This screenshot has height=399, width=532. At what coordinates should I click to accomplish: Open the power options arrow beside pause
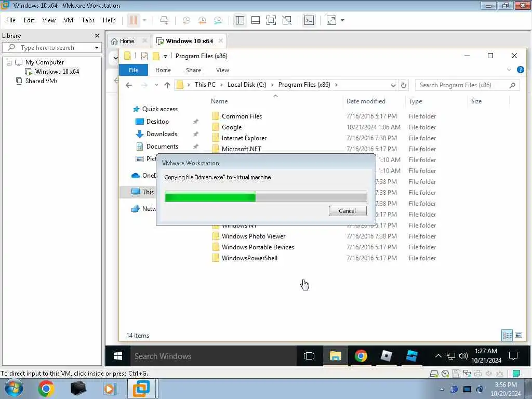tap(144, 20)
